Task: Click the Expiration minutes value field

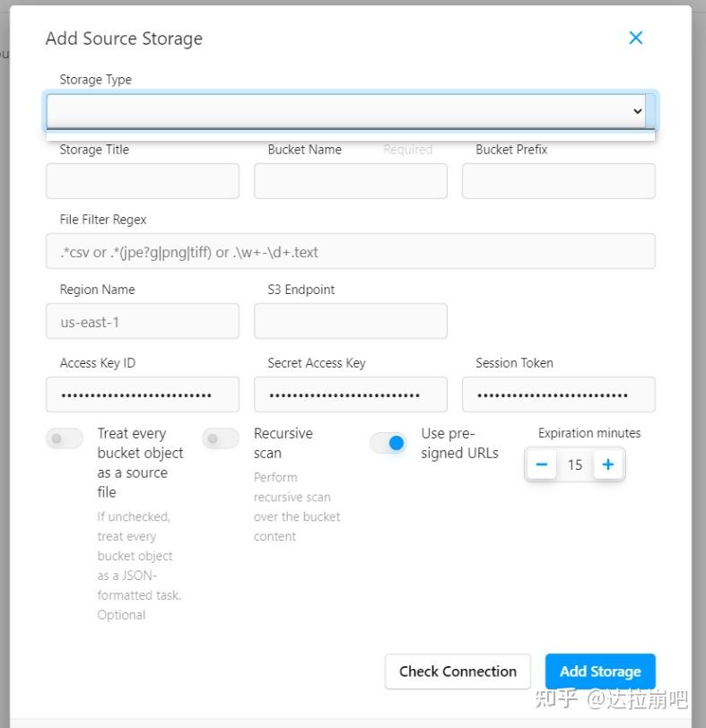Action: pos(575,464)
